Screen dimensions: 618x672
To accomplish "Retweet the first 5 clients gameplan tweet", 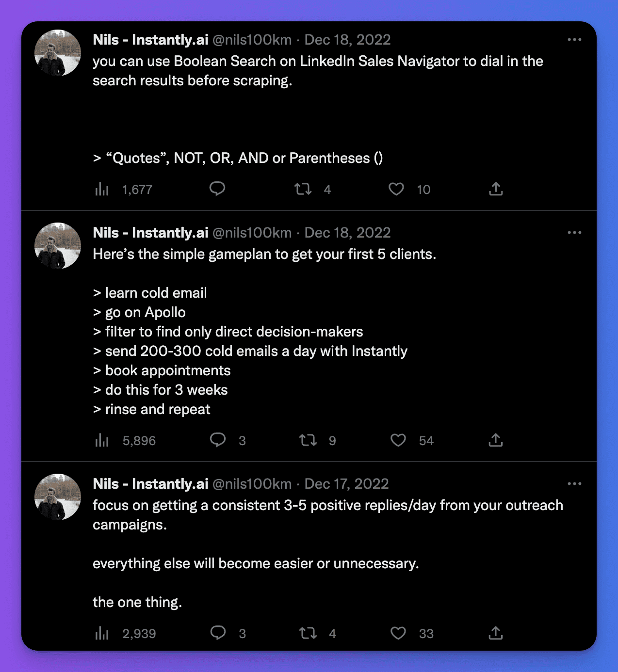I will point(308,440).
